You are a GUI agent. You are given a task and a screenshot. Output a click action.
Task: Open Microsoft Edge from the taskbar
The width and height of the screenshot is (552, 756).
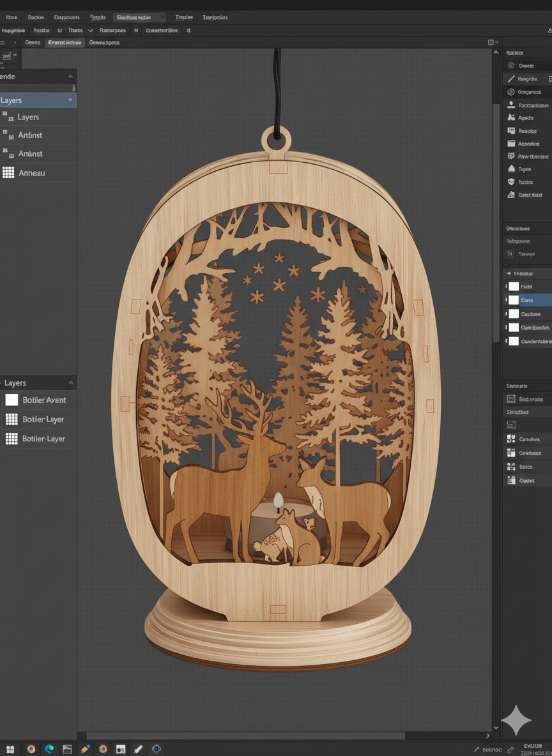click(49, 749)
